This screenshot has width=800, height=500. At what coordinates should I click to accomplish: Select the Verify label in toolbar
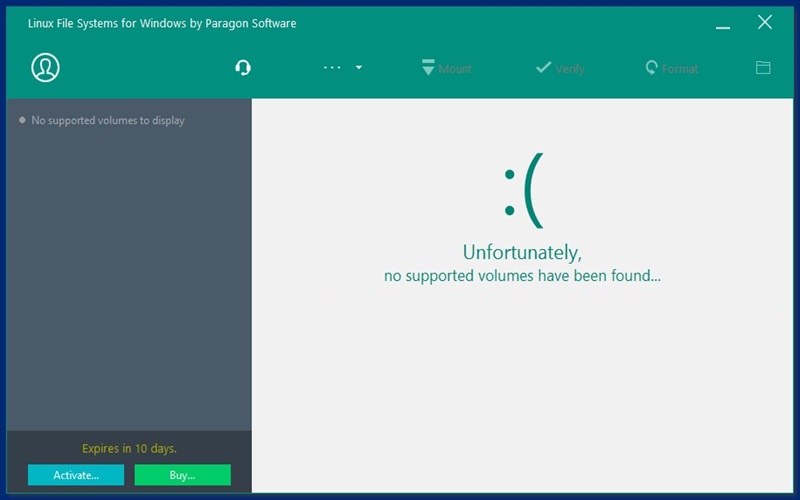click(569, 69)
